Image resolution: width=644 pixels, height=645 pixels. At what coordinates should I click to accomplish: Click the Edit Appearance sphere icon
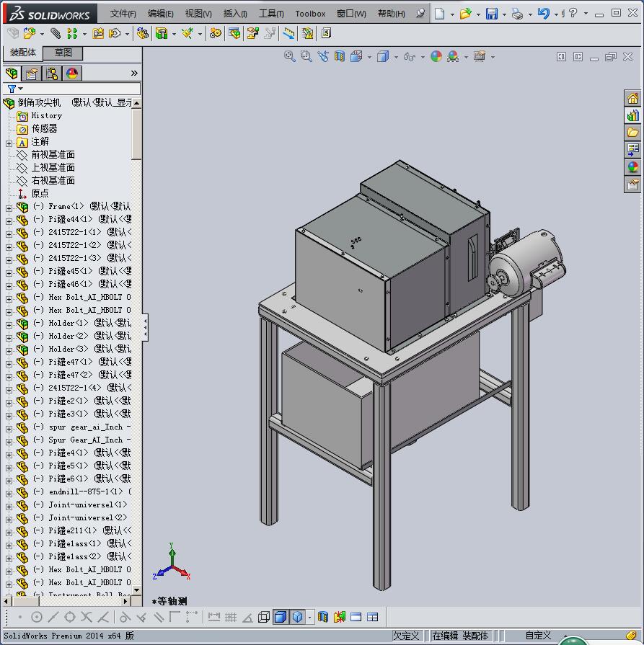pos(436,56)
